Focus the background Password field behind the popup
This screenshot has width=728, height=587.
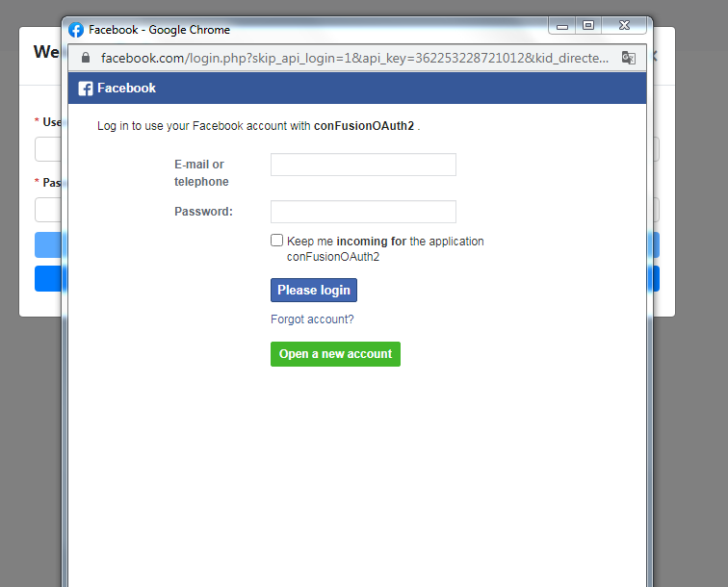point(48,210)
